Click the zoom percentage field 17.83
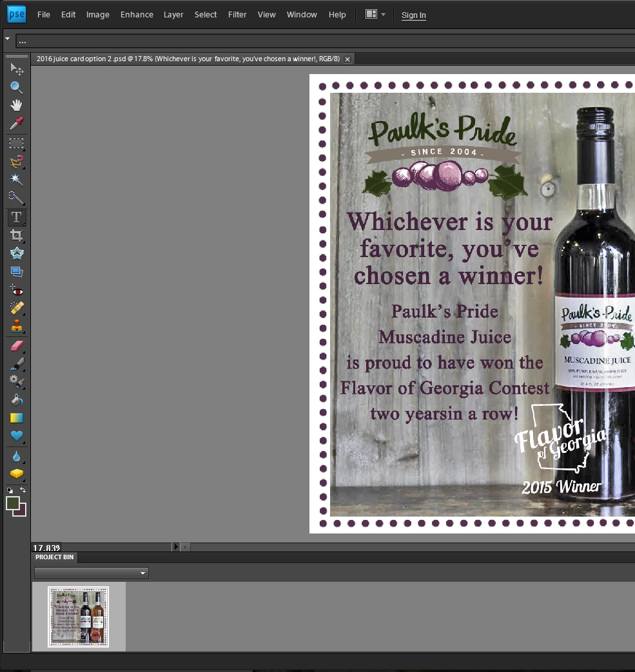The image size is (635, 672). (46, 547)
